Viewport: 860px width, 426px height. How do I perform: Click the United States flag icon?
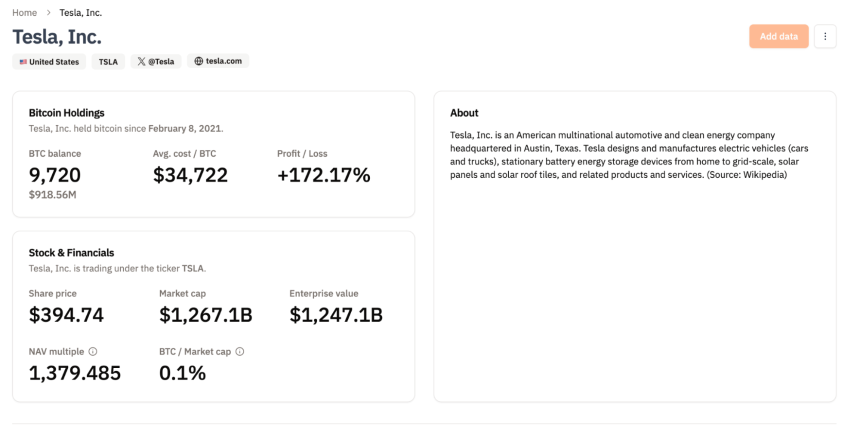23,62
